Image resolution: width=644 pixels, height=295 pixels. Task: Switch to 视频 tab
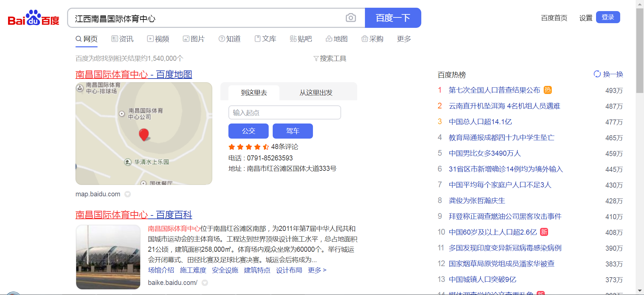[x=158, y=39]
